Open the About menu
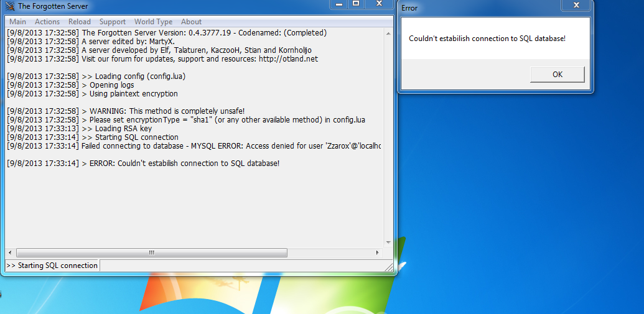Screen dimensions: 644x314 192,22
